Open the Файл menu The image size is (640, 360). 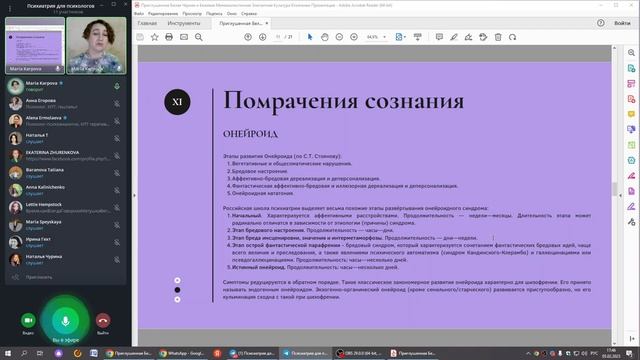click(x=139, y=13)
